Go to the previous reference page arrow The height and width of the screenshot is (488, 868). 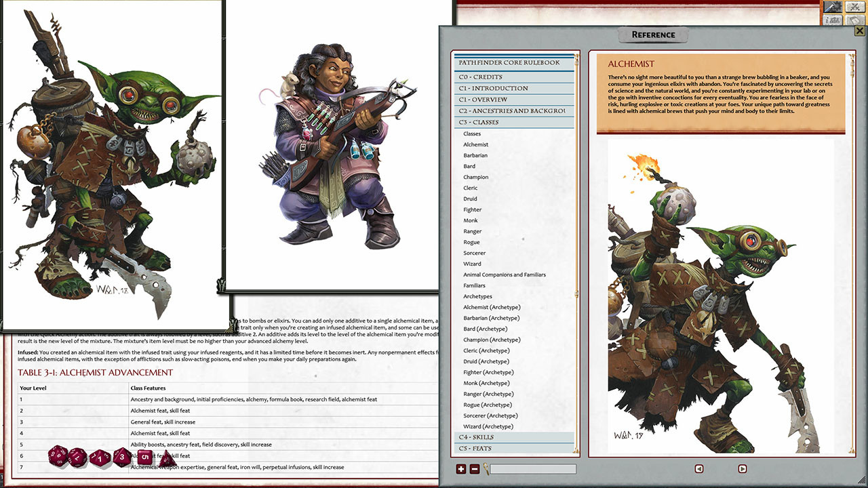699,468
